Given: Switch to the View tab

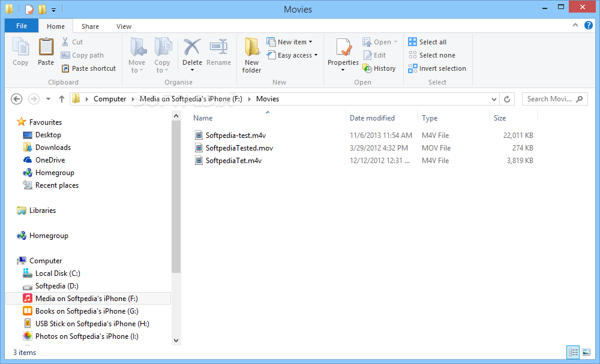Looking at the screenshot, I should click(124, 26).
